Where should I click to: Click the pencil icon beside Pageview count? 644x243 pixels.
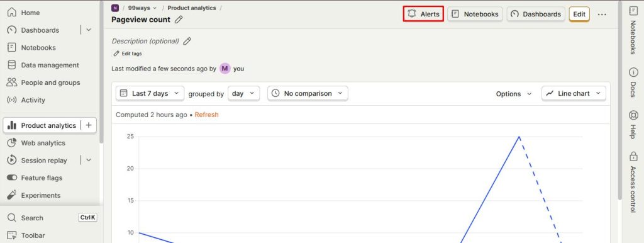tap(178, 20)
